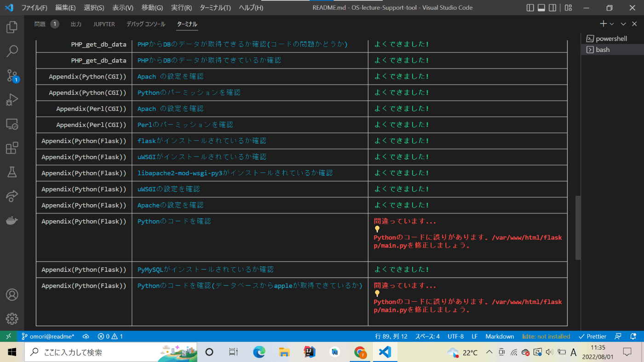Collapse the panel with the chevron icon
The width and height of the screenshot is (644, 362).
623,24
